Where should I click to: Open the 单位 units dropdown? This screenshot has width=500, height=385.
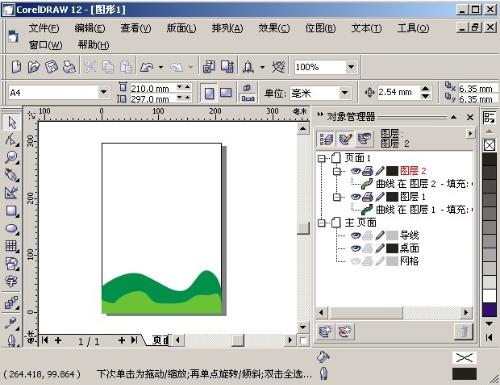[x=345, y=93]
